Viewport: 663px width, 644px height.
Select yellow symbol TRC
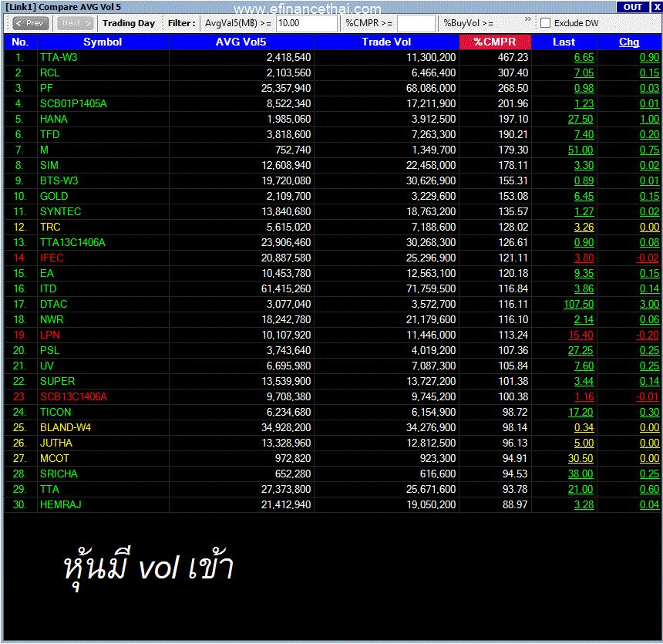coord(50,228)
